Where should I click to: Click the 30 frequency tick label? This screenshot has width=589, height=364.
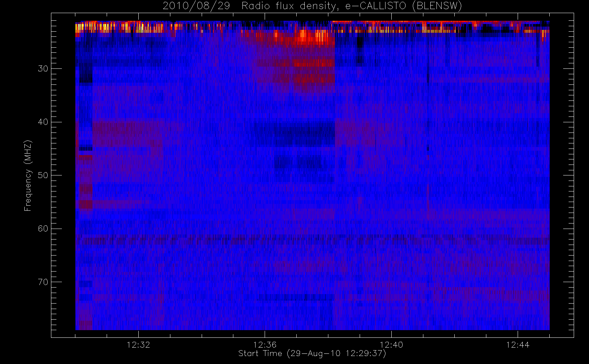pyautogui.click(x=43, y=69)
